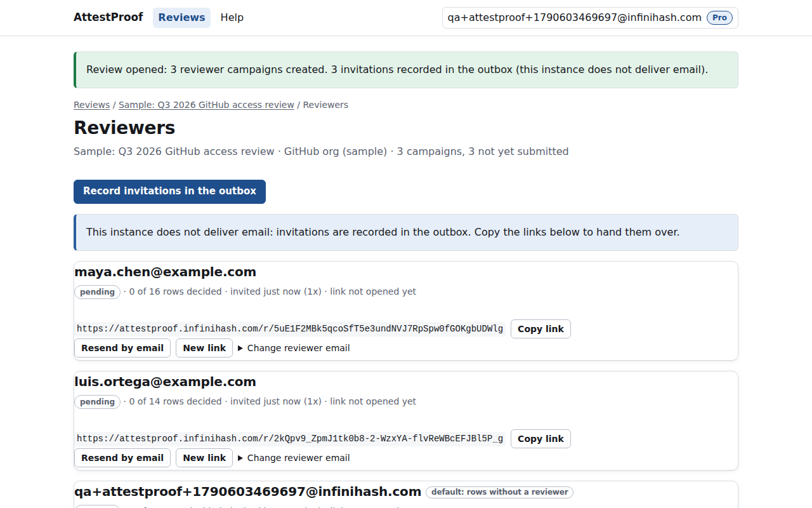812x508 pixels.
Task: Click Record invitations in the outbox
Action: [x=169, y=191]
